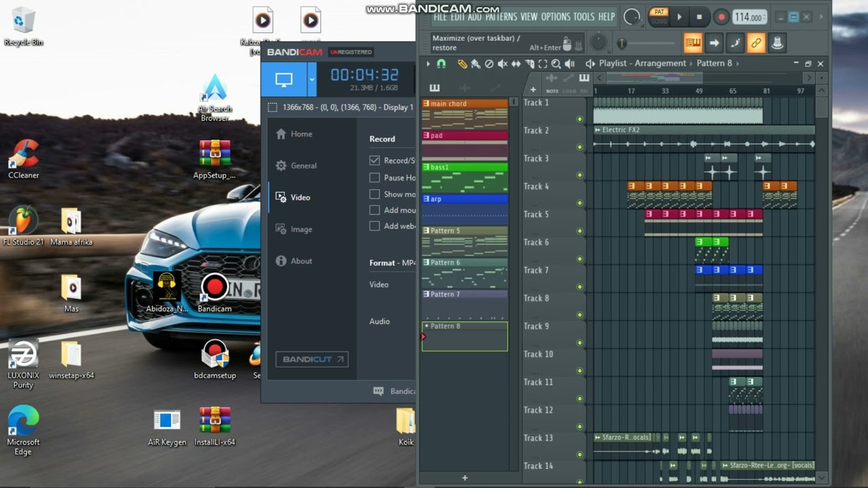Open CCleaner desktop shortcut
868x488 pixels.
pyautogui.click(x=23, y=159)
